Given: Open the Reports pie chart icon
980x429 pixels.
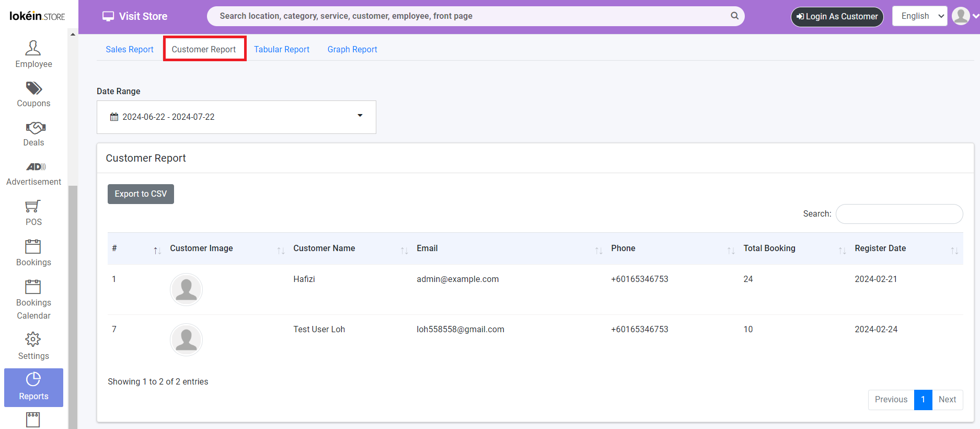Looking at the screenshot, I should pyautogui.click(x=33, y=379).
